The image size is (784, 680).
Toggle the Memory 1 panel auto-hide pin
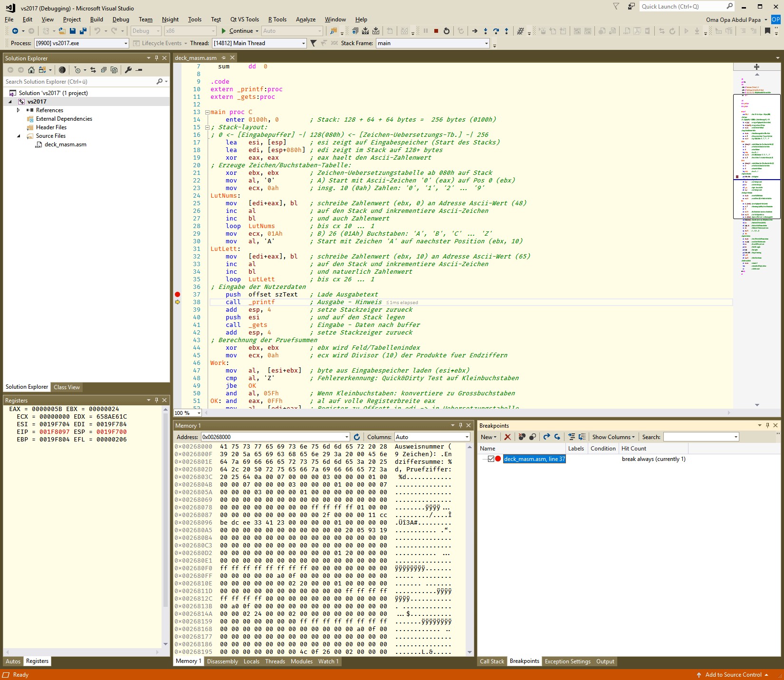point(460,425)
